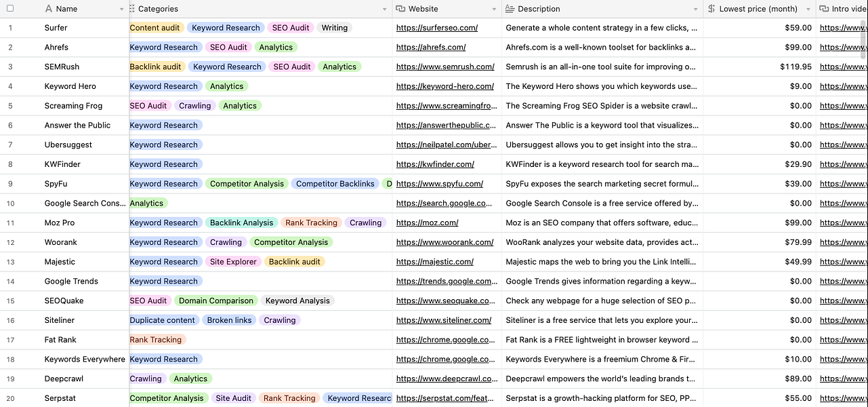868x407 pixels.
Task: Open the Name column dropdown arrow
Action: pyautogui.click(x=122, y=9)
